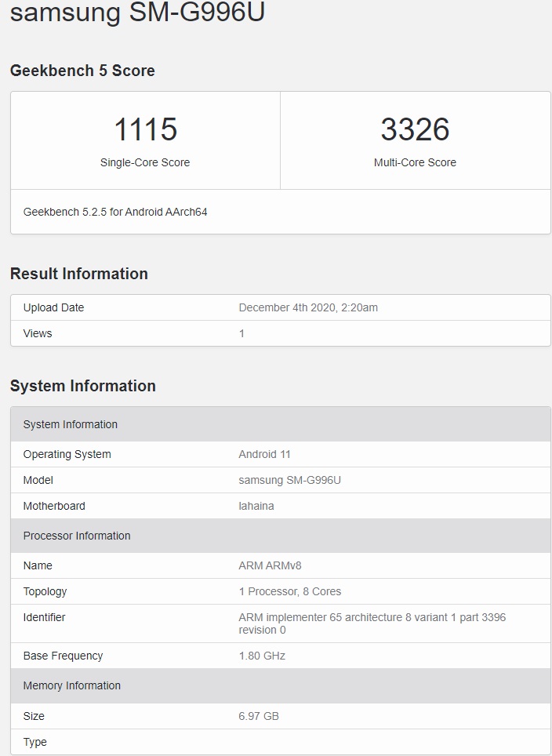The width and height of the screenshot is (552, 756).
Task: Click the Geekbench 5.2.5 for Android AArch64 text
Action: [x=115, y=212]
